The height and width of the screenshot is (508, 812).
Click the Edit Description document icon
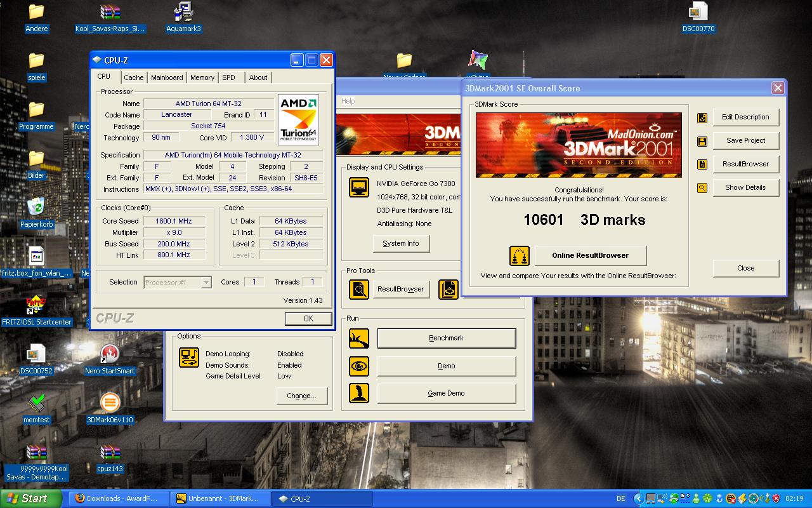pyautogui.click(x=702, y=117)
